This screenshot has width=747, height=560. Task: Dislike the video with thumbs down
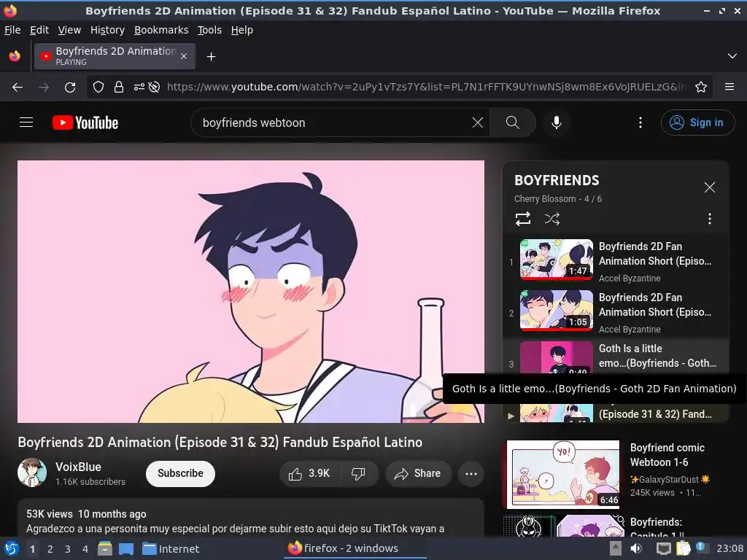[x=358, y=473]
